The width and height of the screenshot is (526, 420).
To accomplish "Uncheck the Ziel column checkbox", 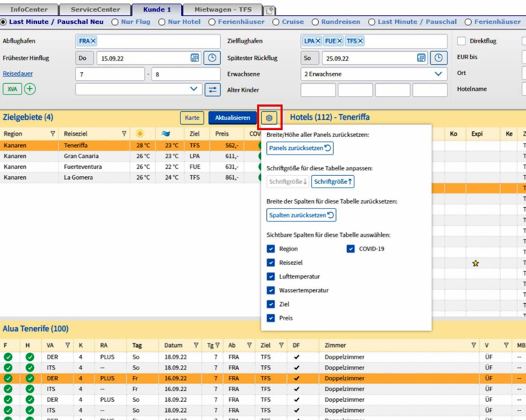I will pos(271,304).
